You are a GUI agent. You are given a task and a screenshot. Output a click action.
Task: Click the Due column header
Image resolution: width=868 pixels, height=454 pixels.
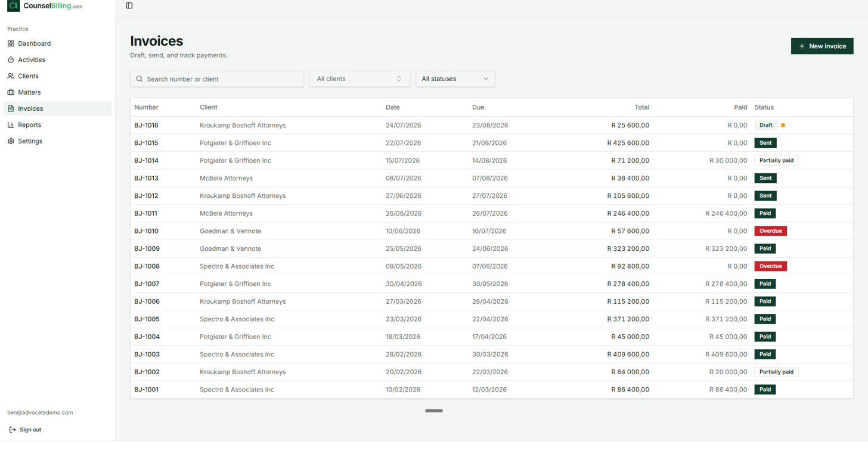click(x=478, y=107)
